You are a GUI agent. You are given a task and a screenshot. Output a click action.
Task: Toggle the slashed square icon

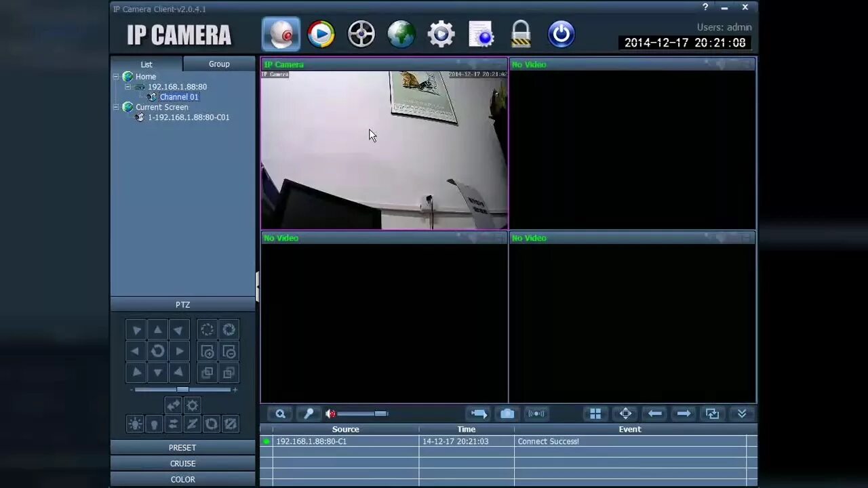click(231, 424)
